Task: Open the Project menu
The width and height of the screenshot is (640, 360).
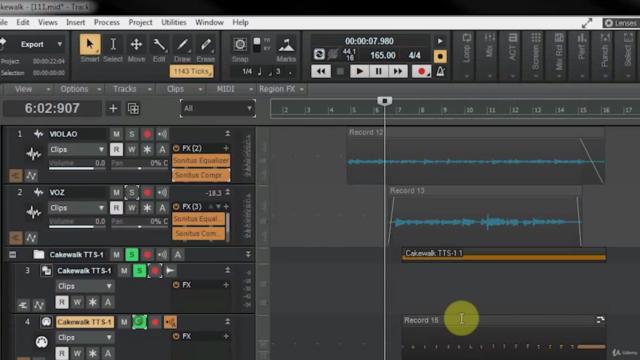Action: pos(140,22)
